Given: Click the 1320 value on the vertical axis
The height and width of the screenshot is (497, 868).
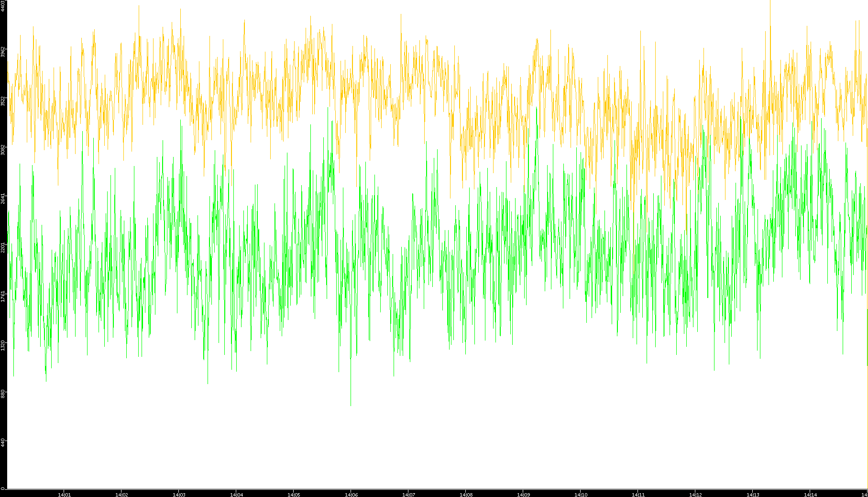Looking at the screenshot, I should 3,345.
